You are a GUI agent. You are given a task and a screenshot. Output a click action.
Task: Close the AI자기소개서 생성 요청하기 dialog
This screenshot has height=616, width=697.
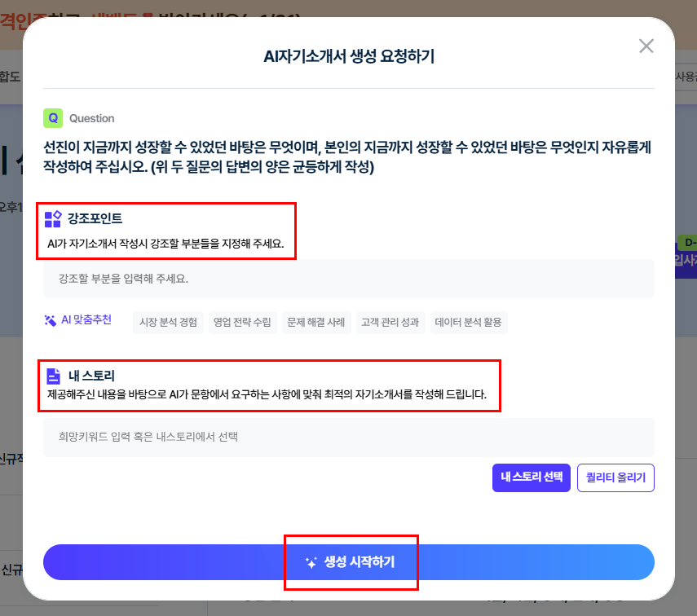coord(646,46)
